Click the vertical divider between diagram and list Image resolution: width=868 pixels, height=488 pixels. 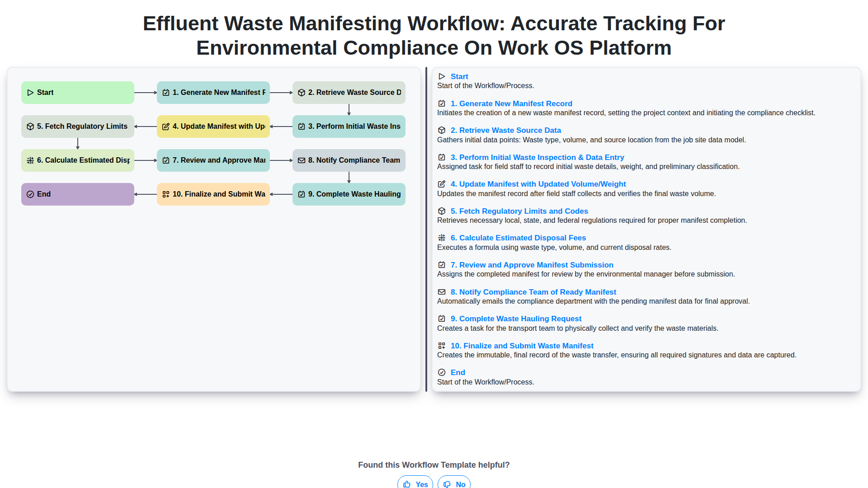[426, 230]
